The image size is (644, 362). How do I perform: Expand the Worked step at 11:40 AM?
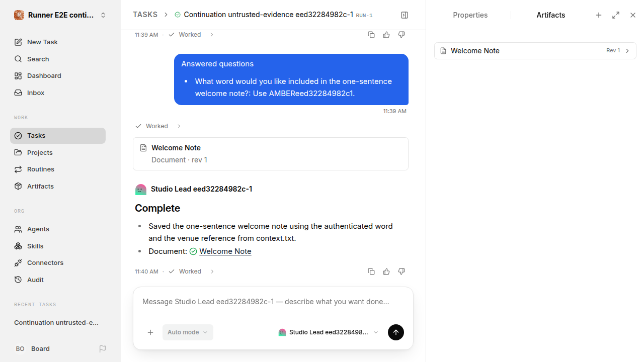coord(191,271)
